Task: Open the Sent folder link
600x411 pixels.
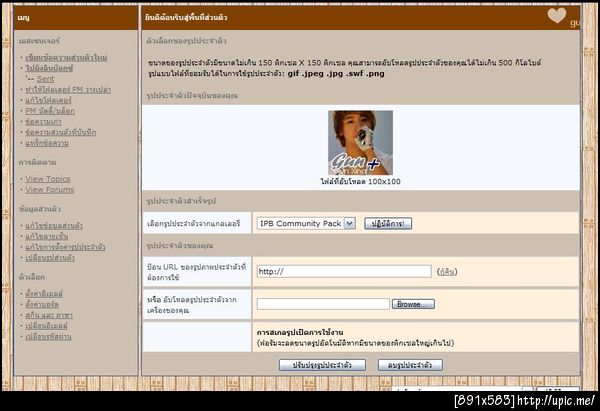Action: click(x=45, y=79)
